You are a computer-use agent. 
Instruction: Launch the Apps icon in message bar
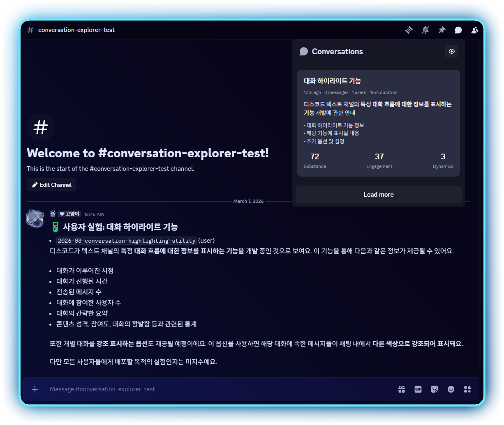pyautogui.click(x=467, y=389)
